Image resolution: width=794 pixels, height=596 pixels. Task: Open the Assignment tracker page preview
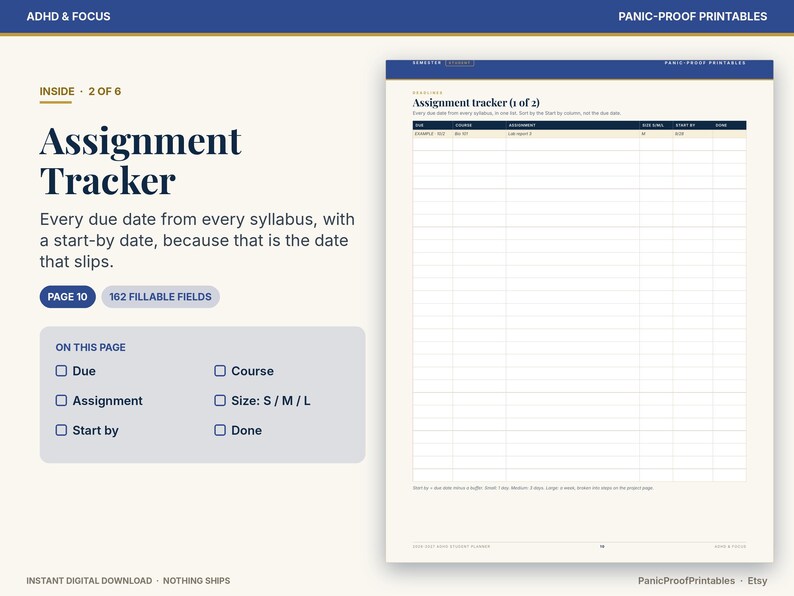coord(579,311)
